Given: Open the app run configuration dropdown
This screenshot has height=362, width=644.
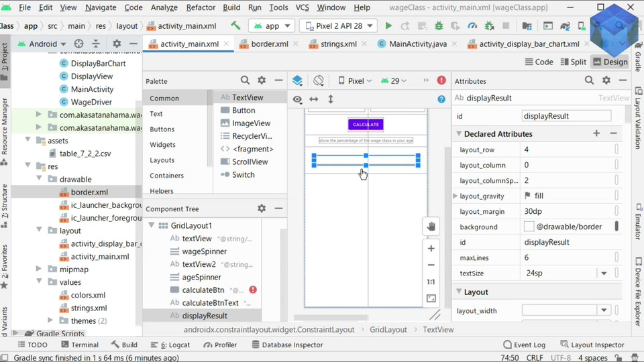Looking at the screenshot, I should tap(272, 26).
